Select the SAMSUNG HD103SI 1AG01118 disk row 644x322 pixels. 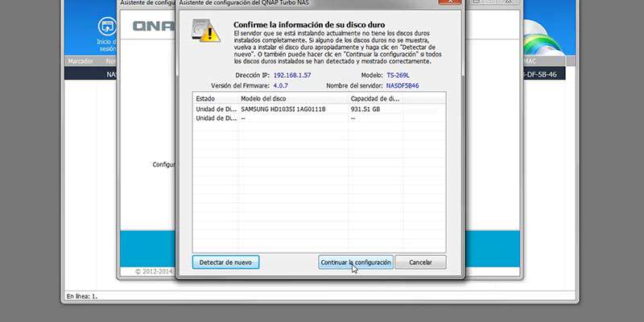coord(319,109)
